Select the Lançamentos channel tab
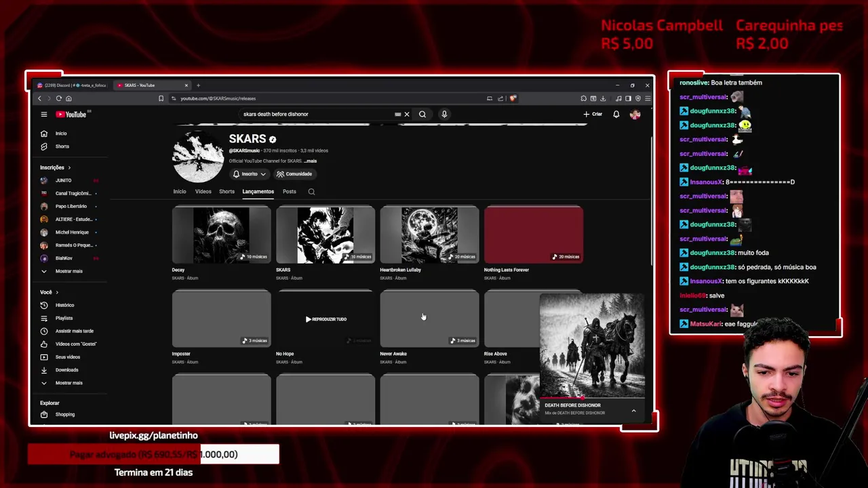868x488 pixels. pyautogui.click(x=258, y=192)
